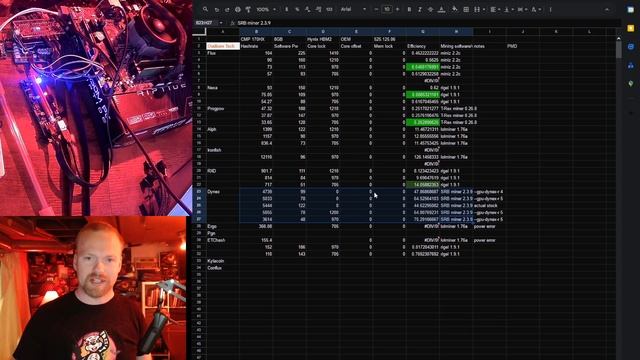This screenshot has height=360, width=640.
Task: Select the Hynix HBM2 cell
Action: 323,39
